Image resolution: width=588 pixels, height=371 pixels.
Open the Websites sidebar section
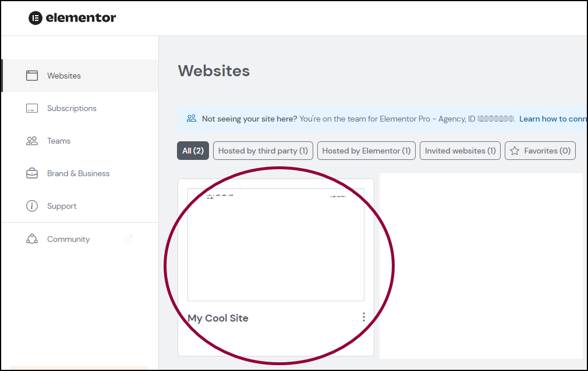pos(80,76)
